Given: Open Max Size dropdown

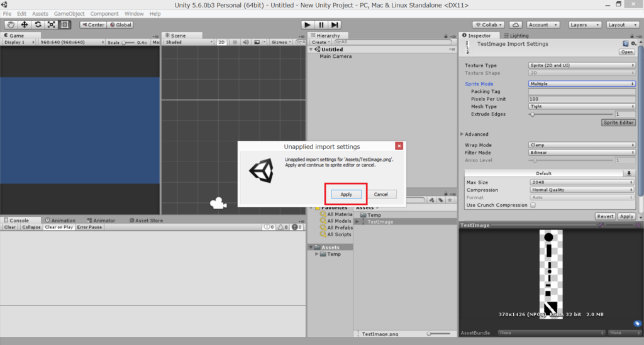Looking at the screenshot, I should [x=582, y=182].
